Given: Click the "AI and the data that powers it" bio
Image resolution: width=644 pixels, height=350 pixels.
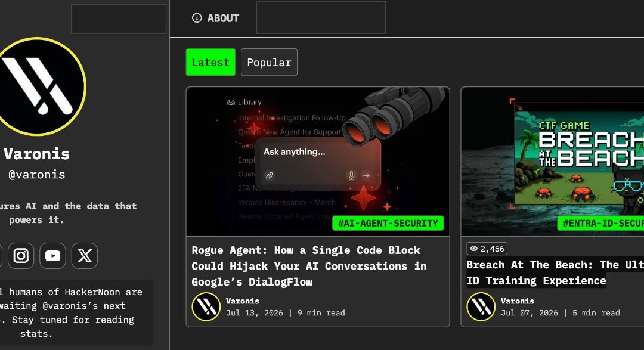Looking at the screenshot, I should click(68, 213).
